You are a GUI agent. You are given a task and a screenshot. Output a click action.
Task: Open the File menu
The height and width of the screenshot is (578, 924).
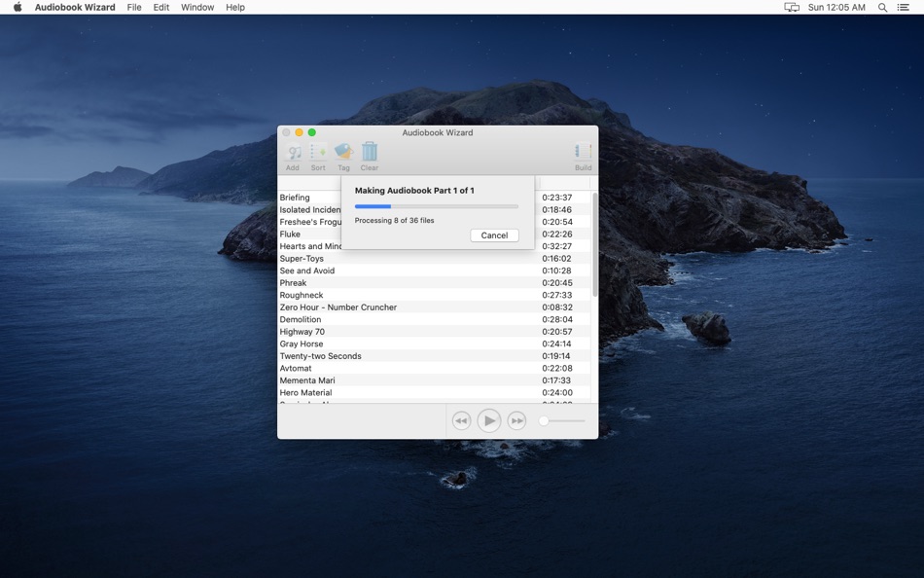pyautogui.click(x=134, y=7)
